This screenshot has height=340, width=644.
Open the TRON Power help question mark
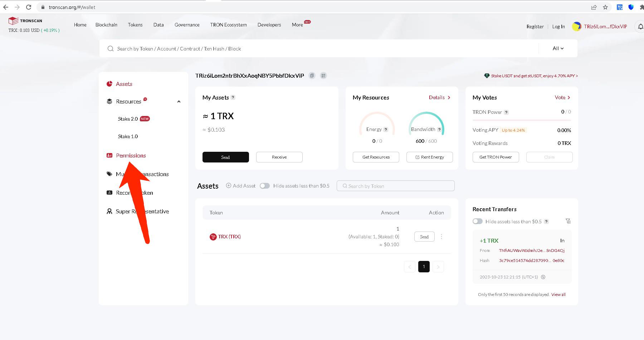click(x=506, y=112)
